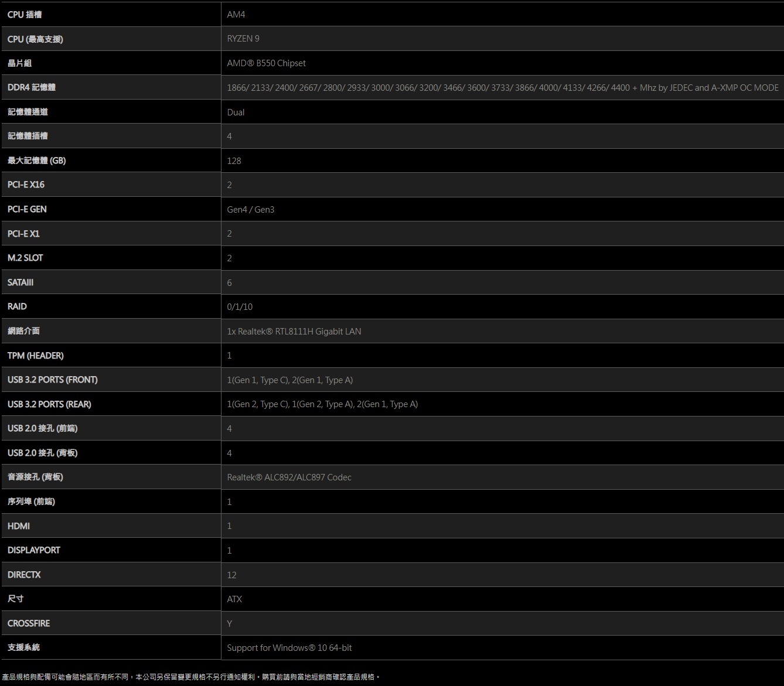The width and height of the screenshot is (784, 686).
Task: Click the ATX form factor value
Action: pos(234,599)
